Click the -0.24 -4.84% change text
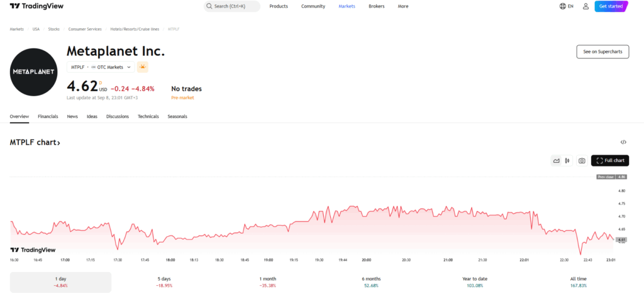This screenshot has height=296, width=644. [132, 89]
